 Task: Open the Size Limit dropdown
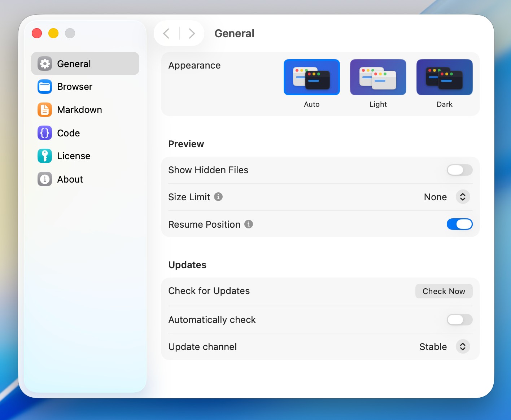[x=462, y=197]
